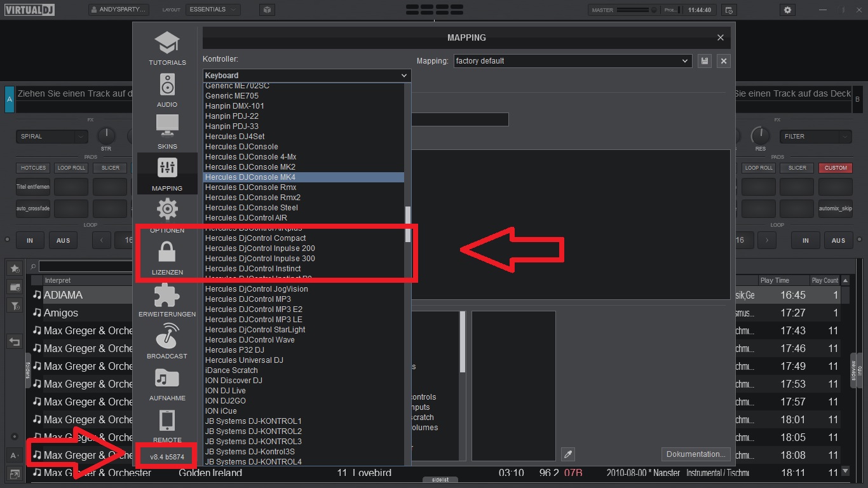Sort the browser by Play Time column
This screenshot has height=488, width=868.
tap(783, 280)
